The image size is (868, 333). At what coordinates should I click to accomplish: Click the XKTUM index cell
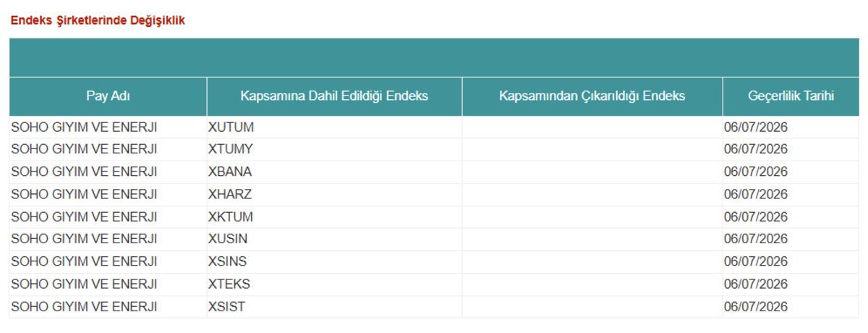(x=334, y=217)
